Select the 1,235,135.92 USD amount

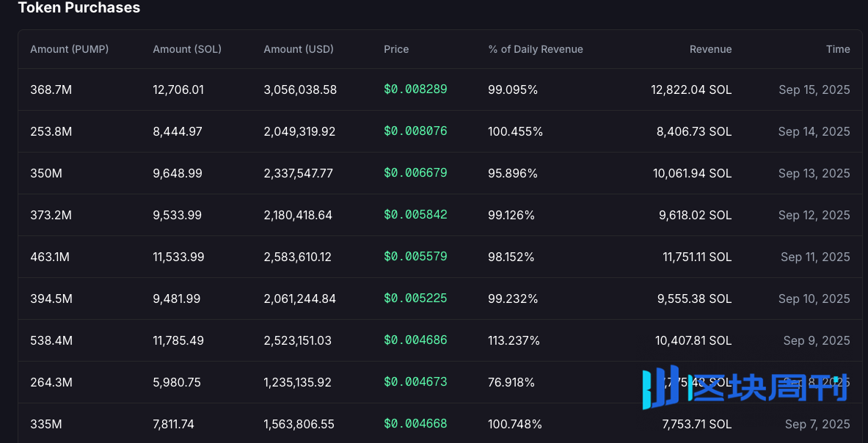pos(297,382)
